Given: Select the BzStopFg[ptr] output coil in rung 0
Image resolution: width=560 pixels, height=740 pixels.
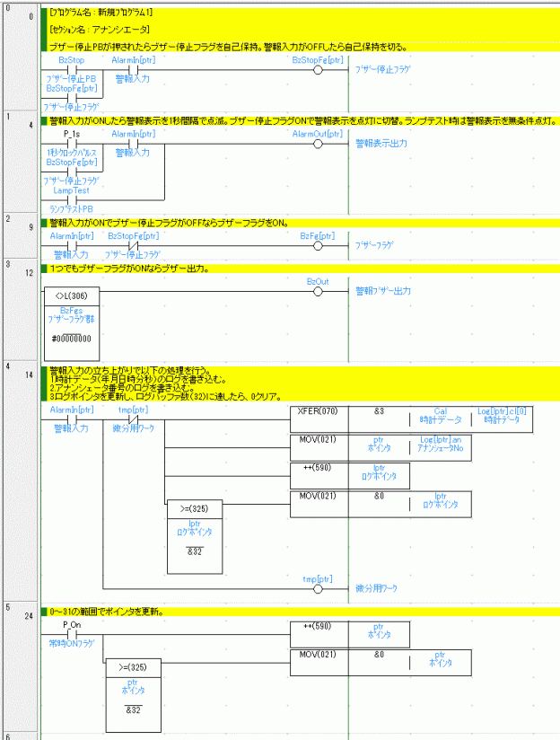Looking at the screenshot, I should (318, 70).
